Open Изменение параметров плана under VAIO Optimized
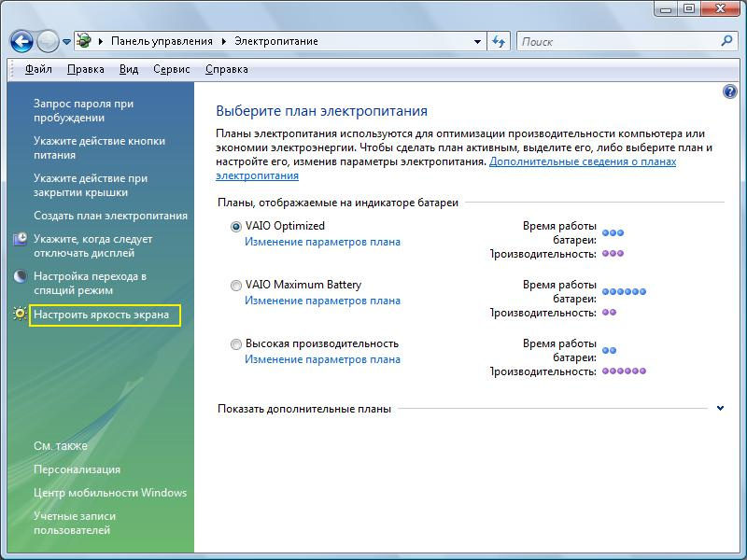The image size is (747, 560). click(x=322, y=242)
